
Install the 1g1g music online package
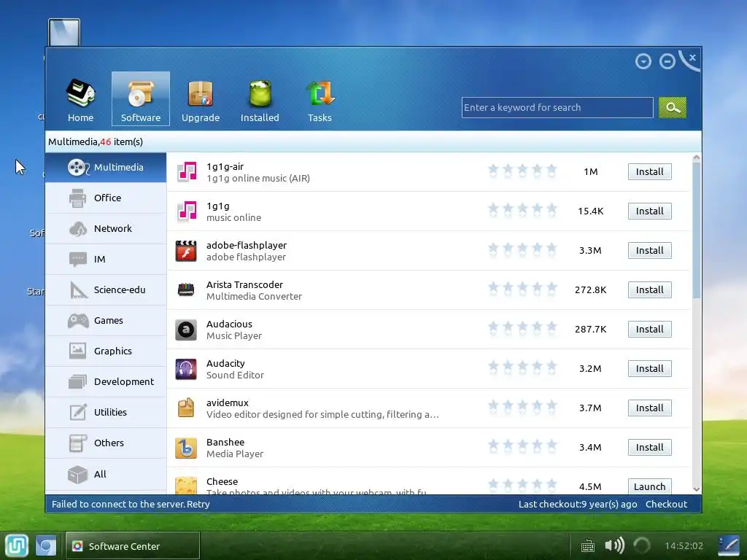(650, 211)
